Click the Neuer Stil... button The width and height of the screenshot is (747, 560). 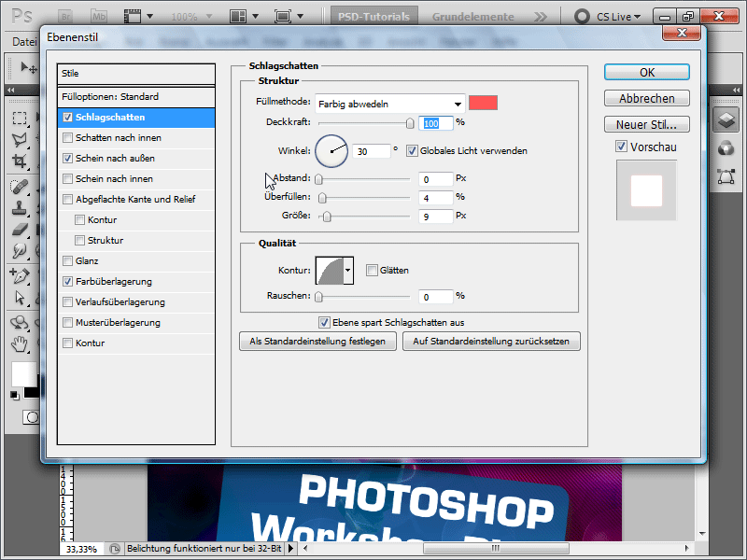click(x=646, y=124)
